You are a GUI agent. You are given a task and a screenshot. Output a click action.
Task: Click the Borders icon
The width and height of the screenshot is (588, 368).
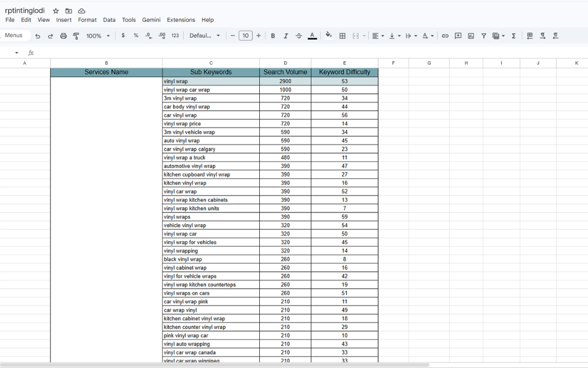click(342, 36)
